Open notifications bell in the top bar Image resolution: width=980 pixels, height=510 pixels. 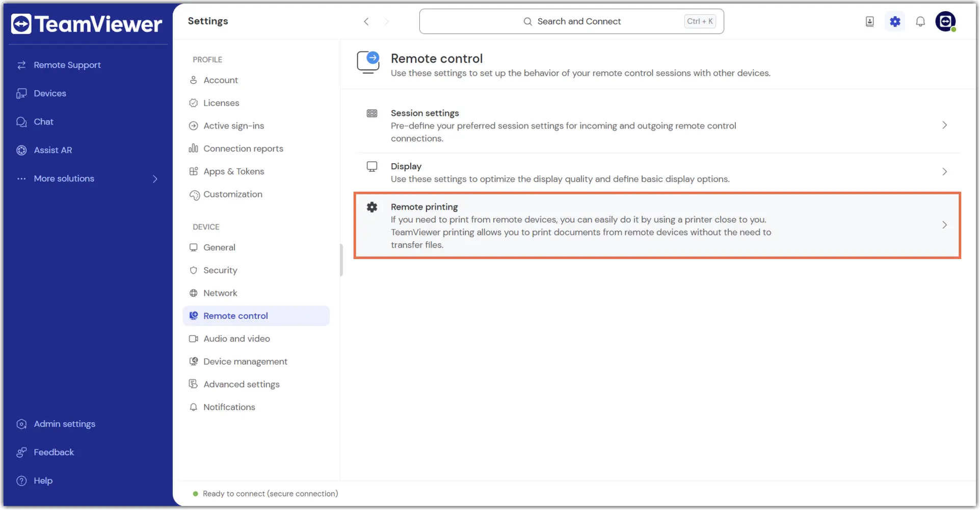pos(920,21)
